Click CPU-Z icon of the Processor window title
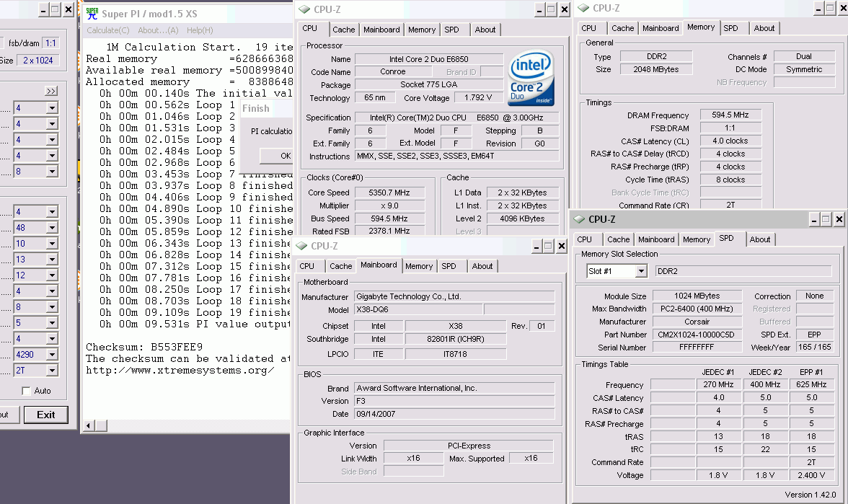 coord(304,9)
